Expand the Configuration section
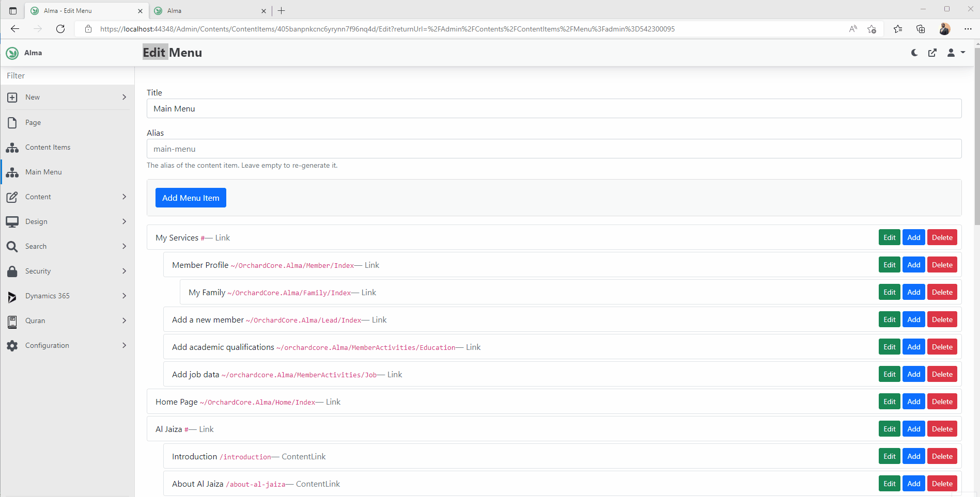The width and height of the screenshot is (980, 497). coord(46,345)
